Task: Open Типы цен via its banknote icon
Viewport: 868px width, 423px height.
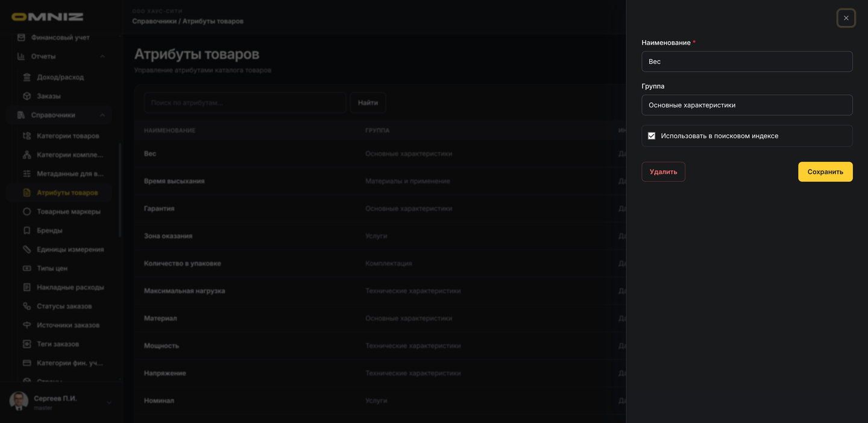Action: click(27, 268)
